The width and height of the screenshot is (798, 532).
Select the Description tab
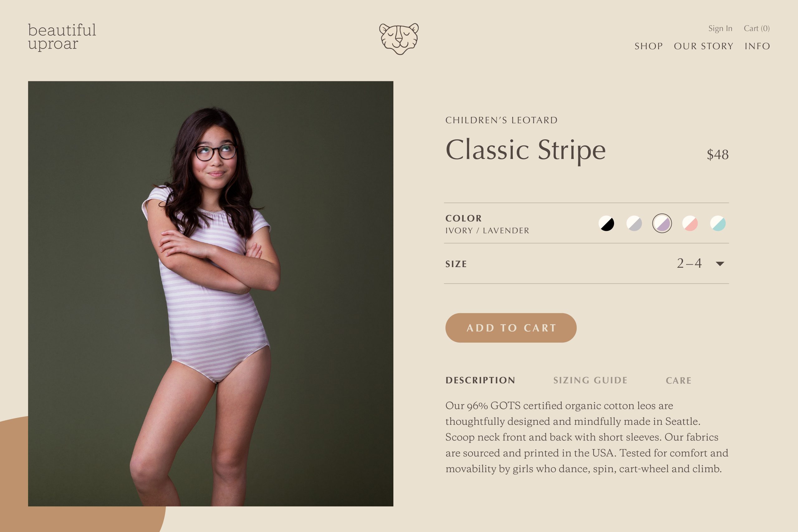coord(480,380)
